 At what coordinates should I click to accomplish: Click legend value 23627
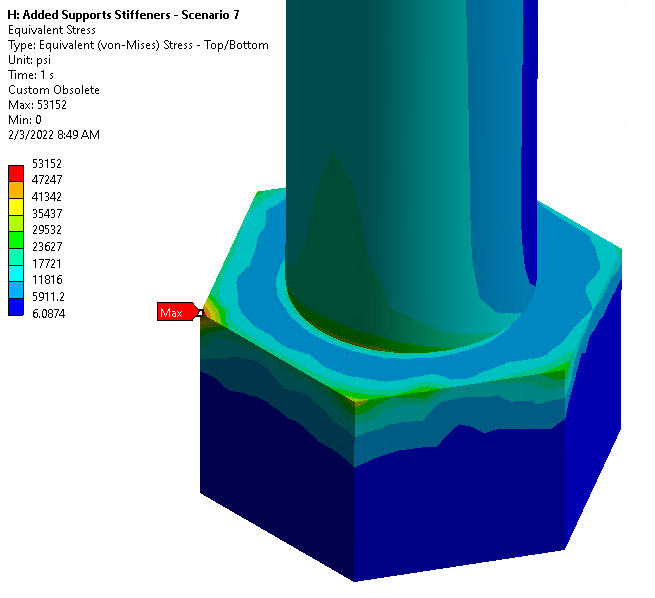tap(47, 247)
